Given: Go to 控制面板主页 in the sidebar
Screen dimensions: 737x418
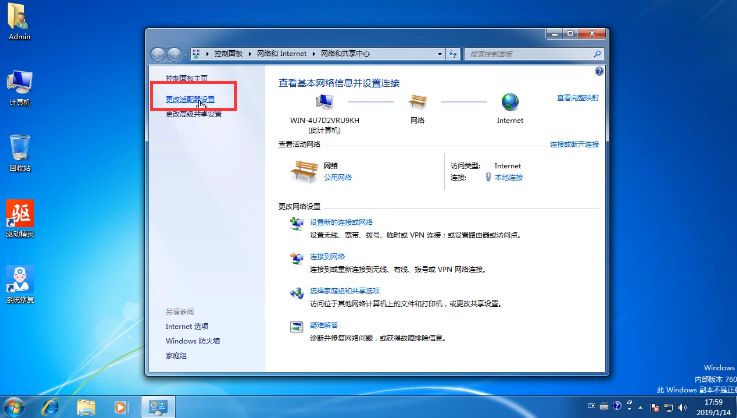Looking at the screenshot, I should coord(187,78).
